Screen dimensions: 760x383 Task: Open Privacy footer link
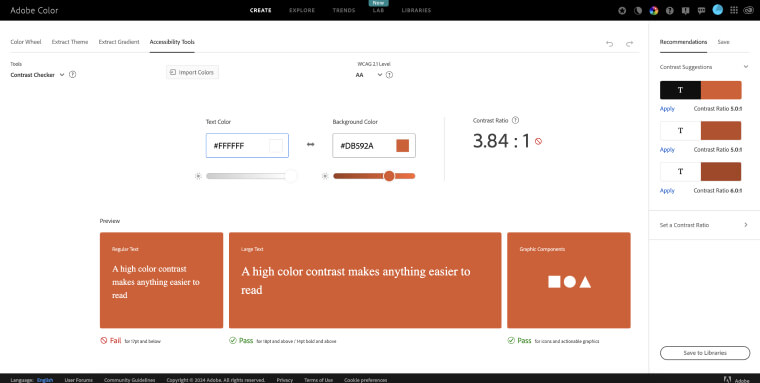(x=285, y=380)
